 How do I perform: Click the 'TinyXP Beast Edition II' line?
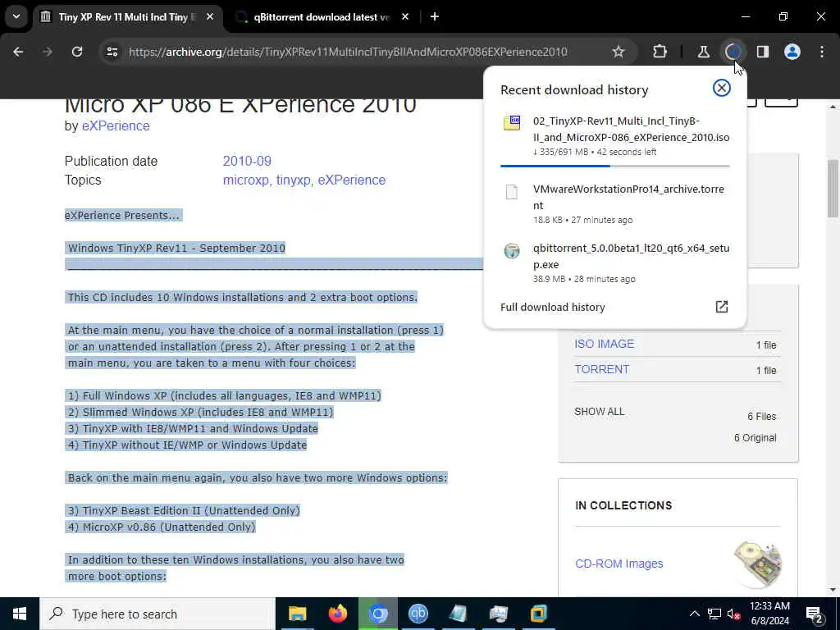point(183,510)
